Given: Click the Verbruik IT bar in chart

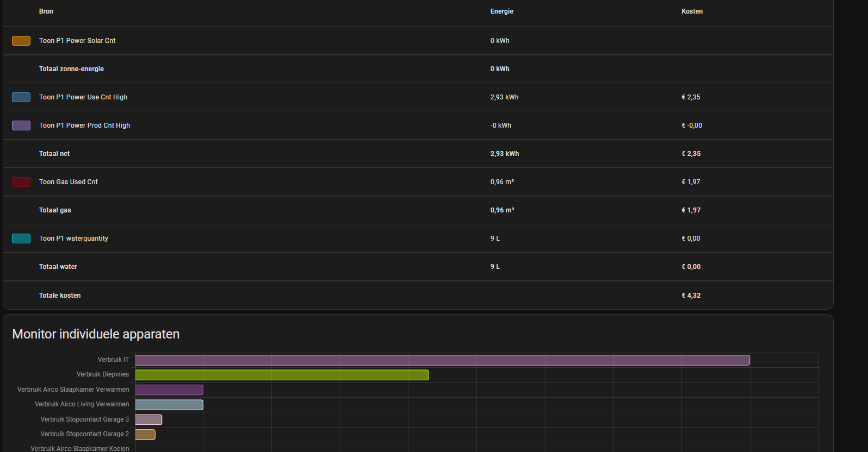Looking at the screenshot, I should point(442,360).
